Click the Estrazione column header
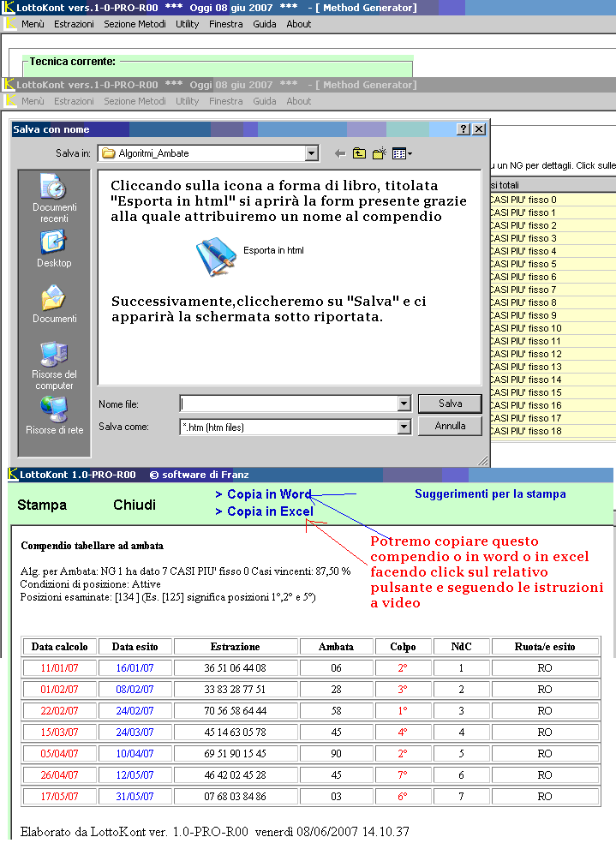 coord(235,646)
